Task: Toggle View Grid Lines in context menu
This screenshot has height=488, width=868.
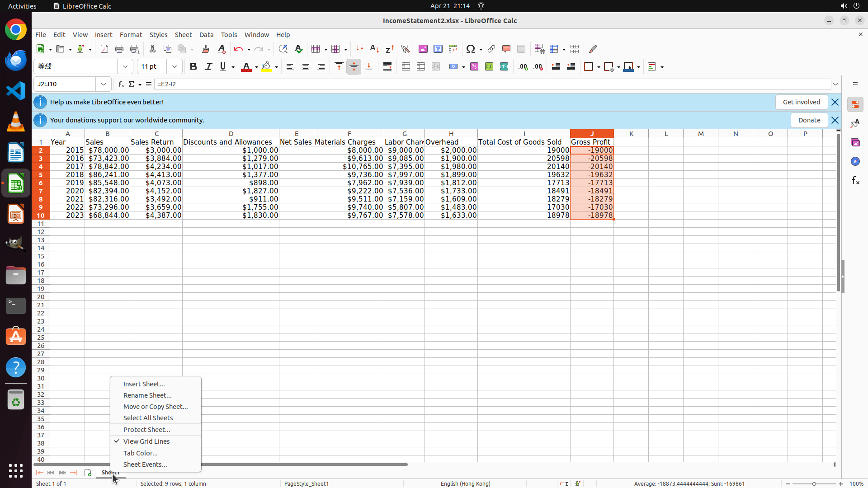Action: tap(146, 441)
